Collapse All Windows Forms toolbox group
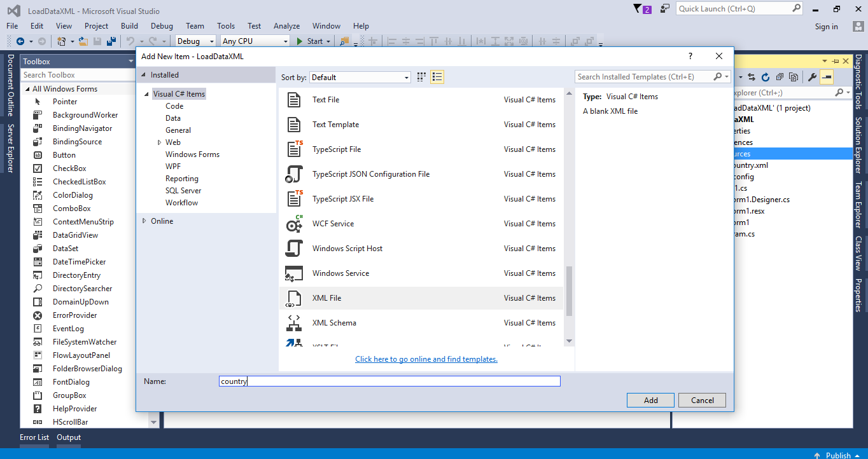The image size is (868, 459). coord(27,89)
